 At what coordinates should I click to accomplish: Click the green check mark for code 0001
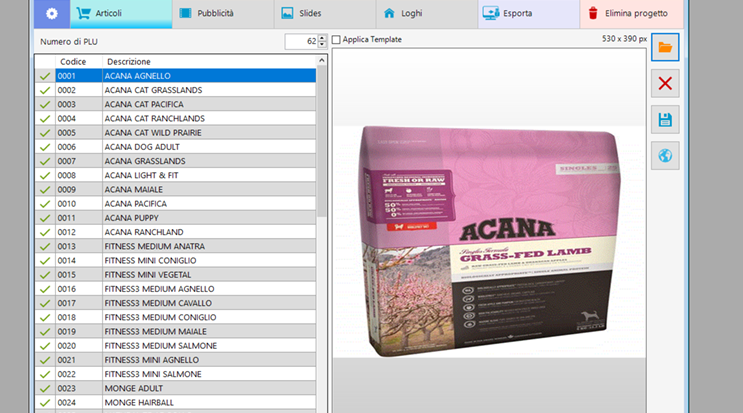coord(45,76)
